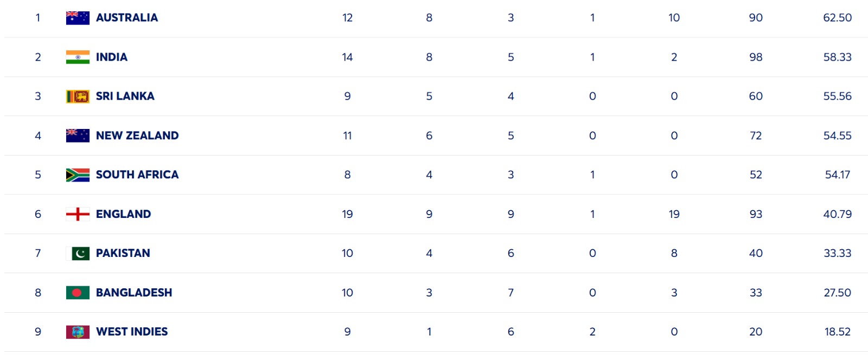Open the ENGLAND team link
Screen dimensions: 868x355
click(x=124, y=214)
